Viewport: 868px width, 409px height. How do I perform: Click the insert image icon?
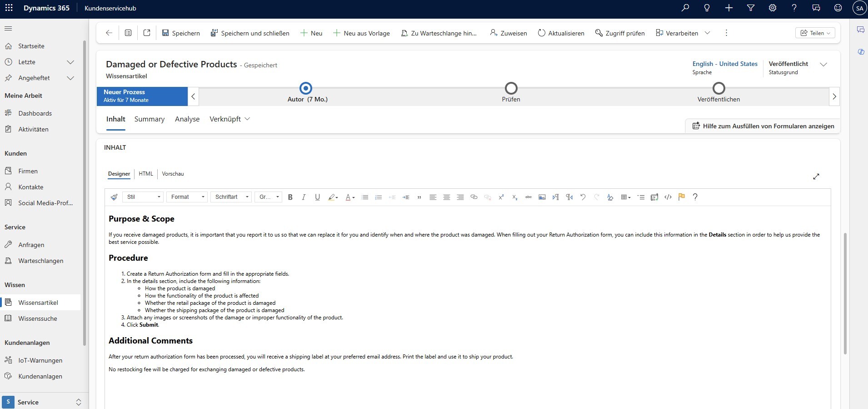click(x=542, y=197)
